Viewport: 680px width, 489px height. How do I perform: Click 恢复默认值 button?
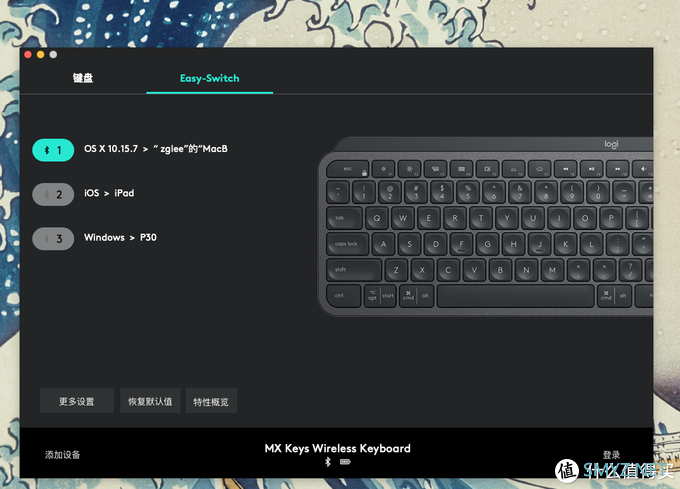pos(150,401)
